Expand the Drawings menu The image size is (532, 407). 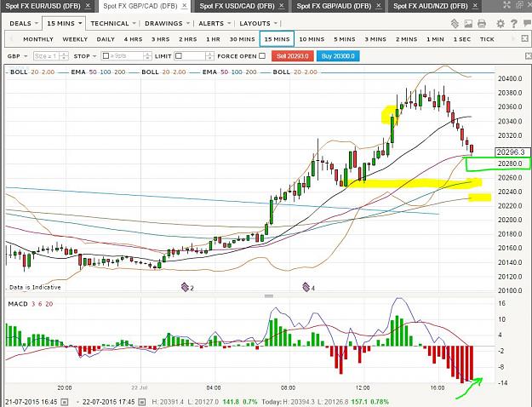click(167, 24)
